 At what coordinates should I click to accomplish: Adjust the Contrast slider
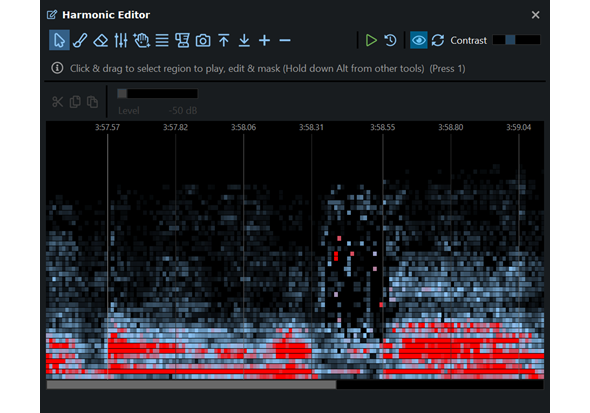point(517,40)
